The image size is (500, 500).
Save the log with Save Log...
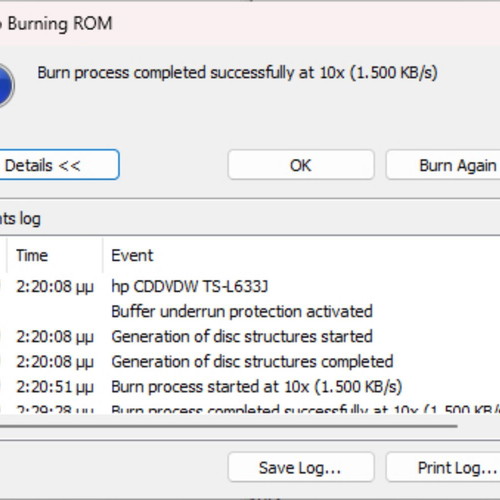[x=301, y=467]
